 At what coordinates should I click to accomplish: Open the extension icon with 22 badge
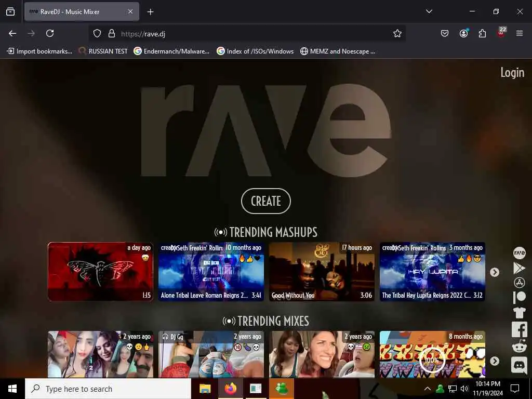(x=501, y=33)
